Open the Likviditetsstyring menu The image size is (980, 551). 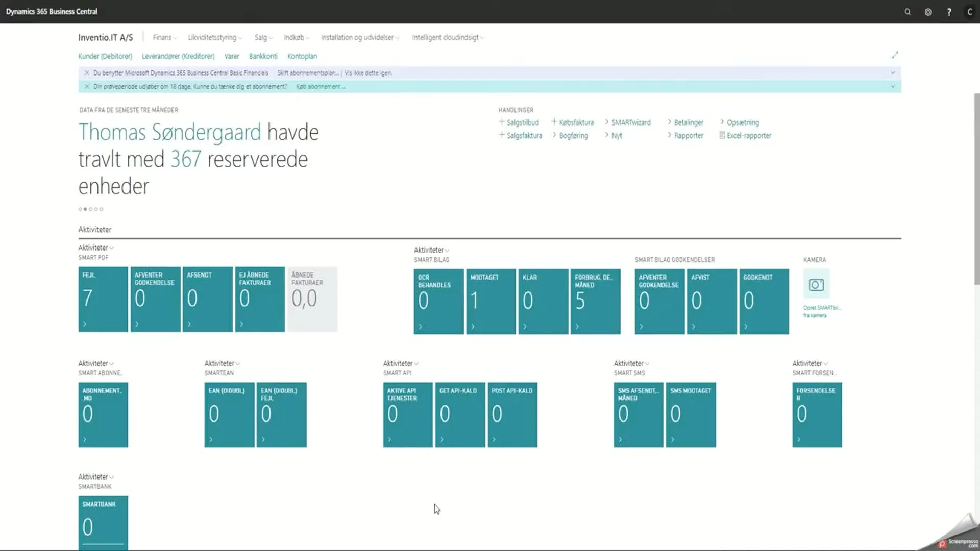[215, 37]
